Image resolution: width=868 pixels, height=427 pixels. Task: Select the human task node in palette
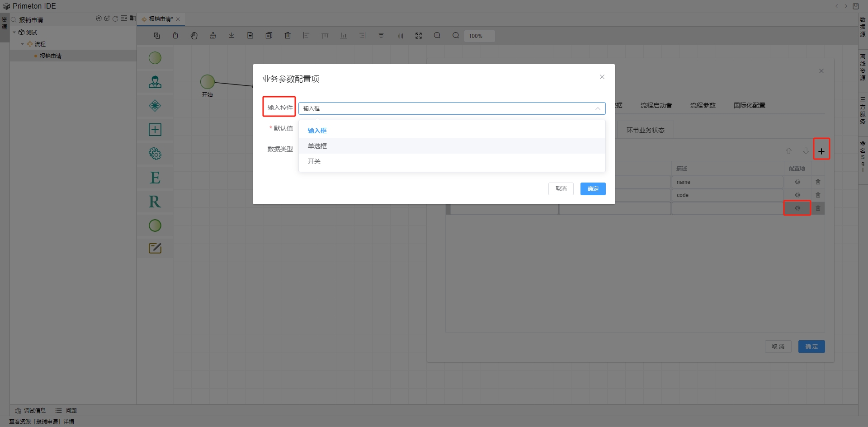pos(155,82)
